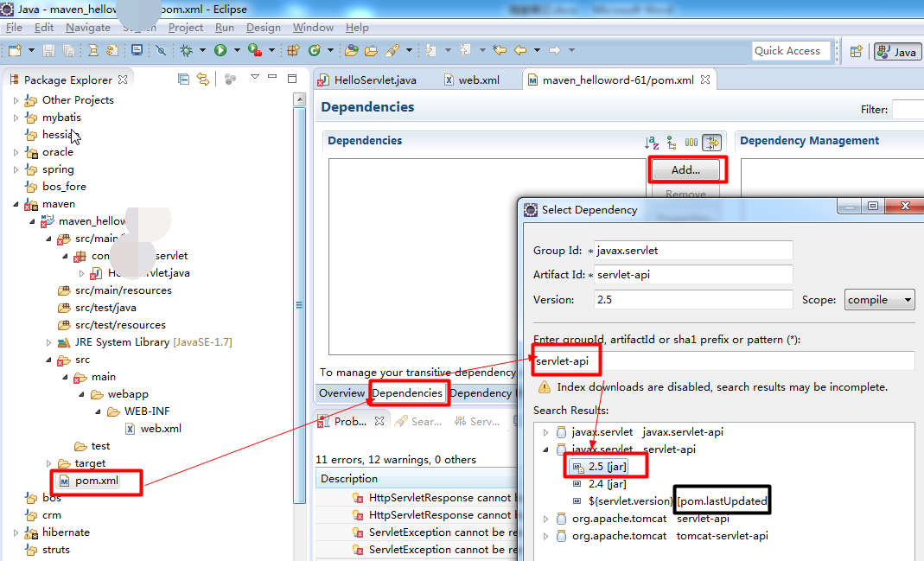Open Package Explorer View Menu triangle

click(255, 77)
